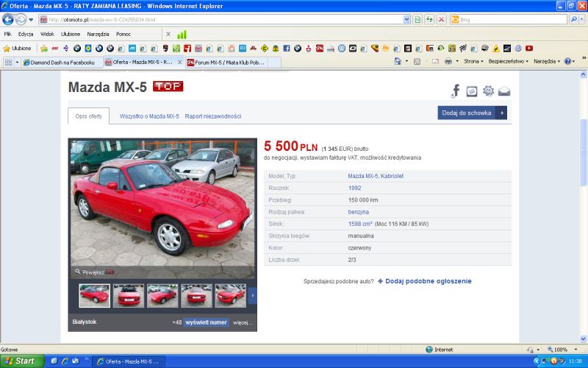The image size is (588, 368).
Task: Click the Print icon in the command bar
Action: (448, 61)
